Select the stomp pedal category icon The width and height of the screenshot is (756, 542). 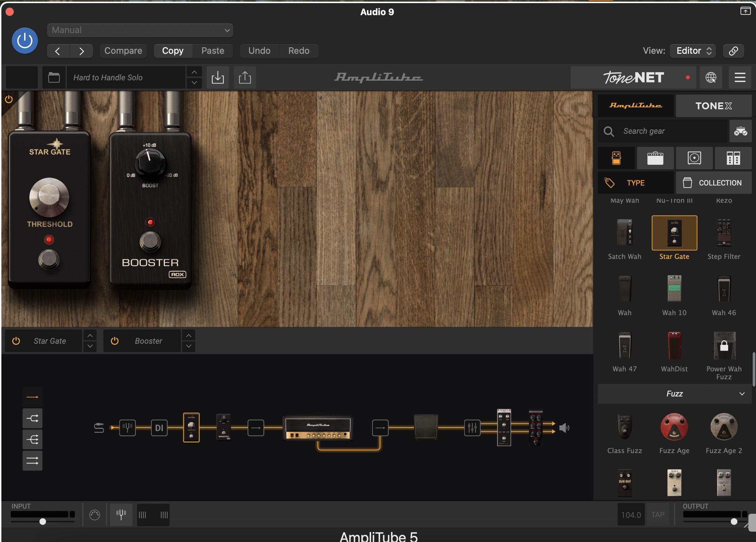click(616, 158)
